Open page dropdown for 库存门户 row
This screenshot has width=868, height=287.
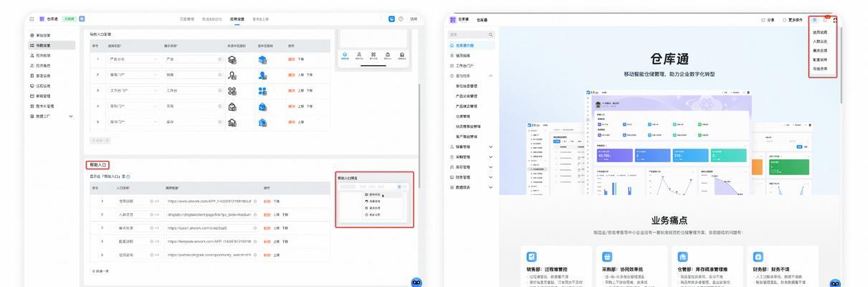pyautogui.click(x=133, y=122)
